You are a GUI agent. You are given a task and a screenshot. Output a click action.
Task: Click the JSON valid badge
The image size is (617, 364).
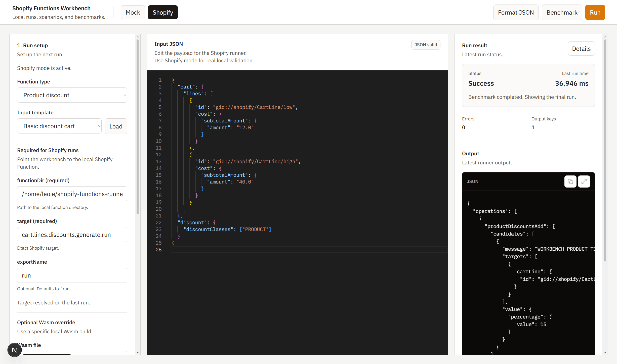pos(426,45)
